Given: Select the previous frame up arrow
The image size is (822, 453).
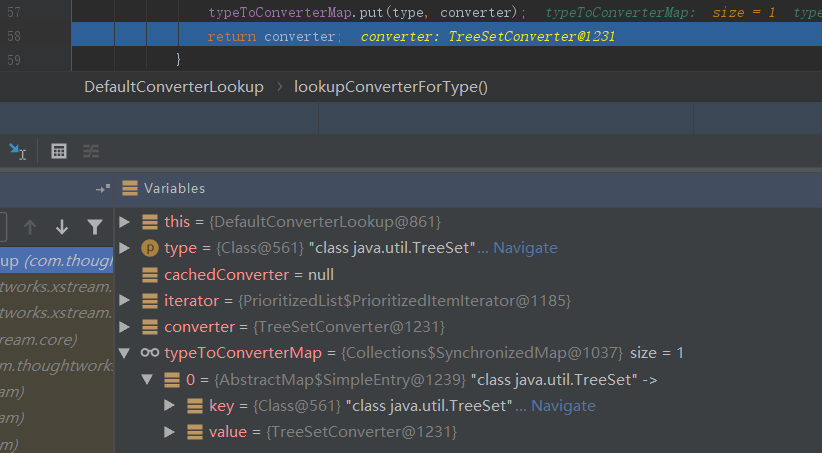Looking at the screenshot, I should 30,227.
